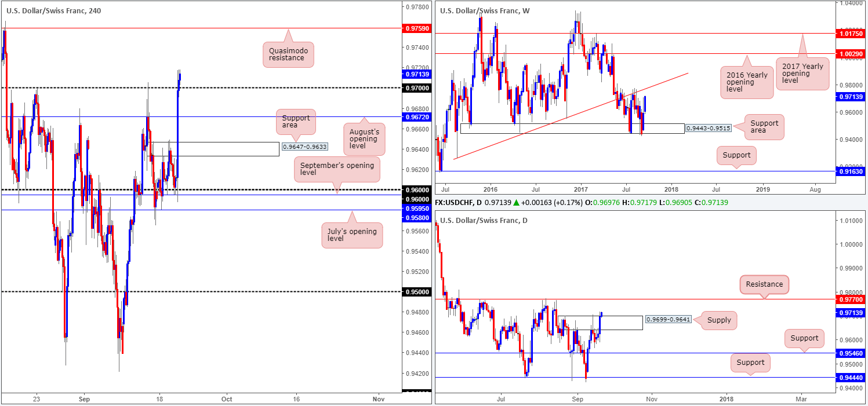Select the 0.9647-0.9633 zone label

[x=305, y=147]
